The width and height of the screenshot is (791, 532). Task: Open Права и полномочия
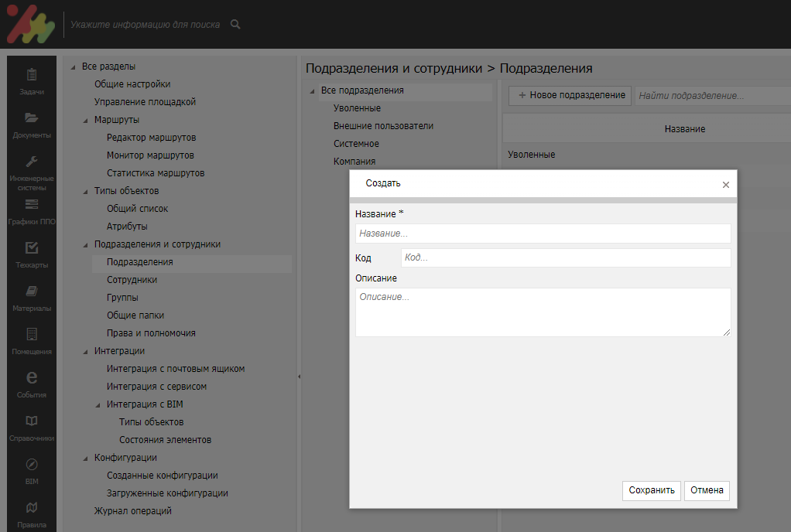151,333
